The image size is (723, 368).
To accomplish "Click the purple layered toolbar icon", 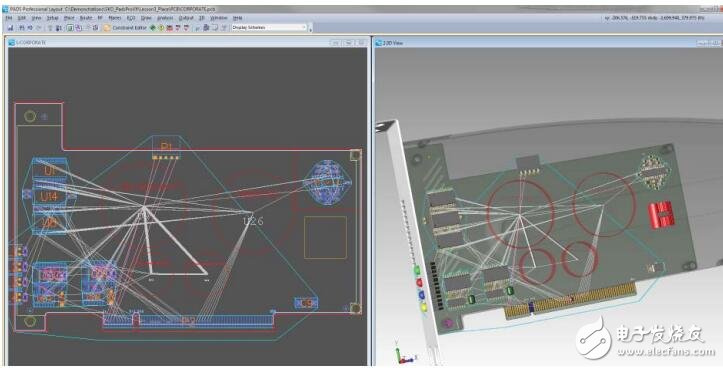I will [78, 28].
